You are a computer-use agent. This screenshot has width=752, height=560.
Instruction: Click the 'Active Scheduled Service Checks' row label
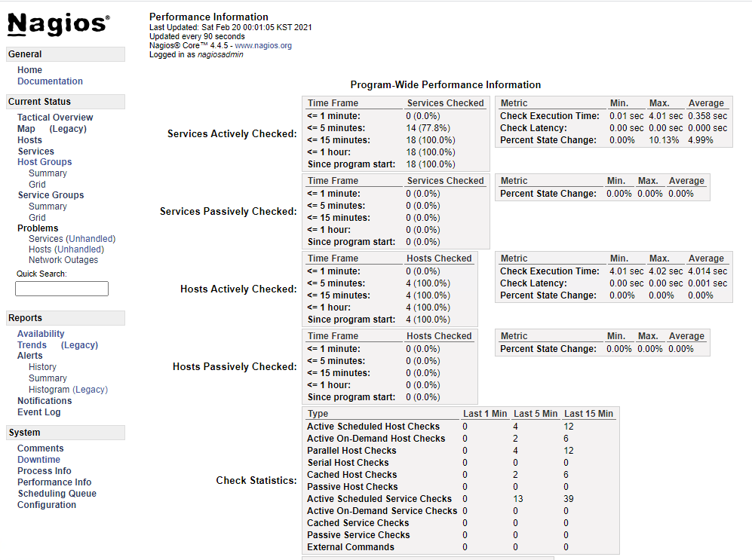[x=379, y=499]
